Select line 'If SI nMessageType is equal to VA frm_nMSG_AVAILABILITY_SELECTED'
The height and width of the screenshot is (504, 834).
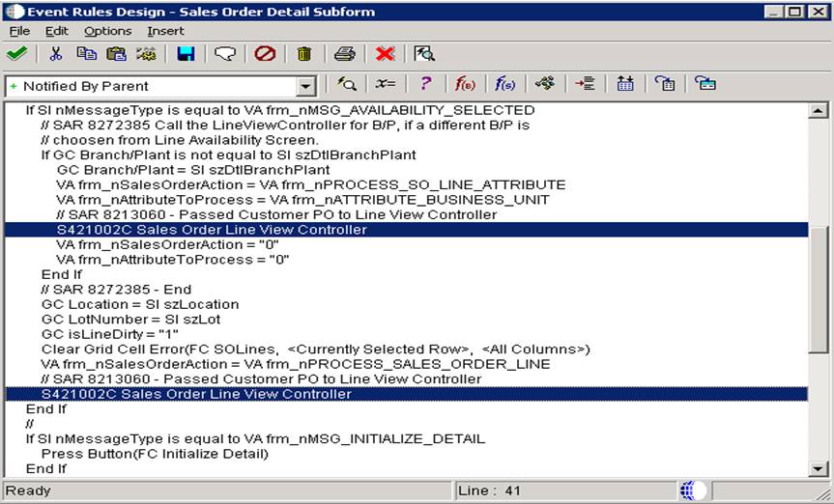coord(280,110)
